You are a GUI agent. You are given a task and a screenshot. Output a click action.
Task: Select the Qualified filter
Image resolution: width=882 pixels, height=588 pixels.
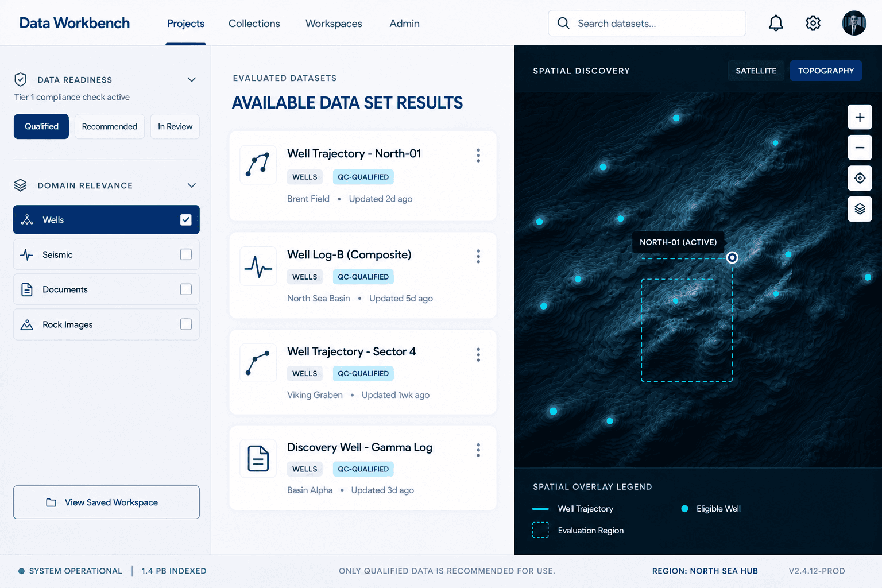(x=41, y=126)
